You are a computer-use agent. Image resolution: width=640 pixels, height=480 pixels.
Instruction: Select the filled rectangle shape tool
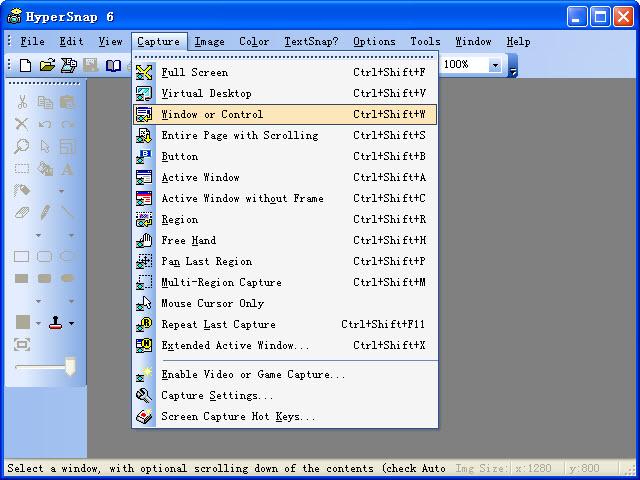pos(22,278)
